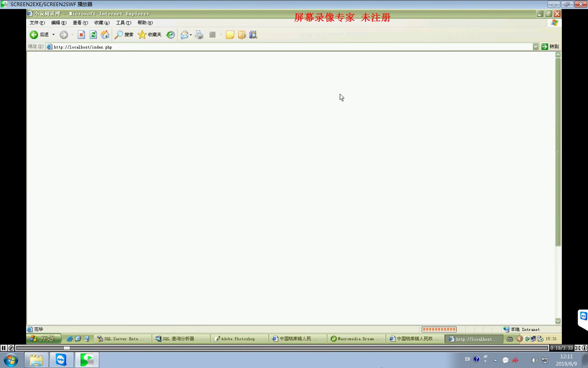Open the Favorites (收藏夹) star button

150,35
